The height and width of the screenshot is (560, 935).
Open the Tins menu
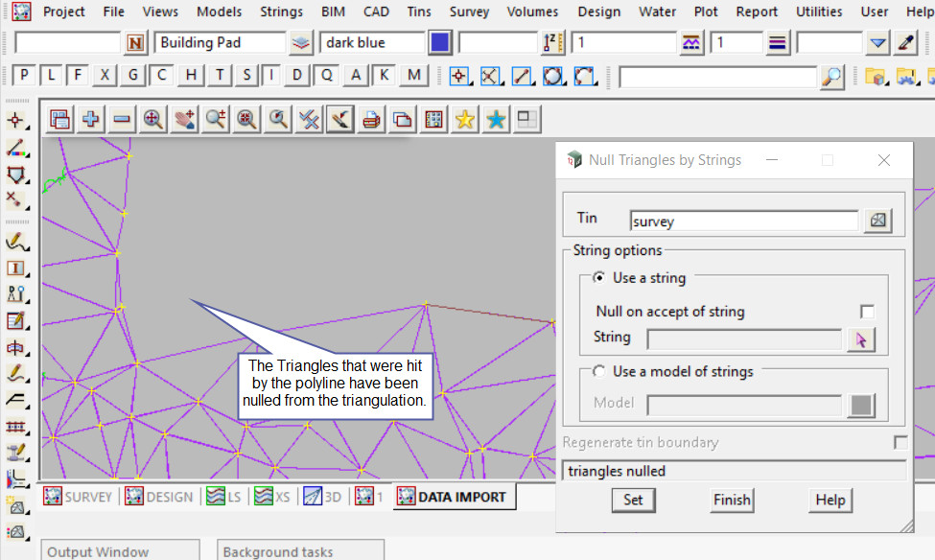419,12
